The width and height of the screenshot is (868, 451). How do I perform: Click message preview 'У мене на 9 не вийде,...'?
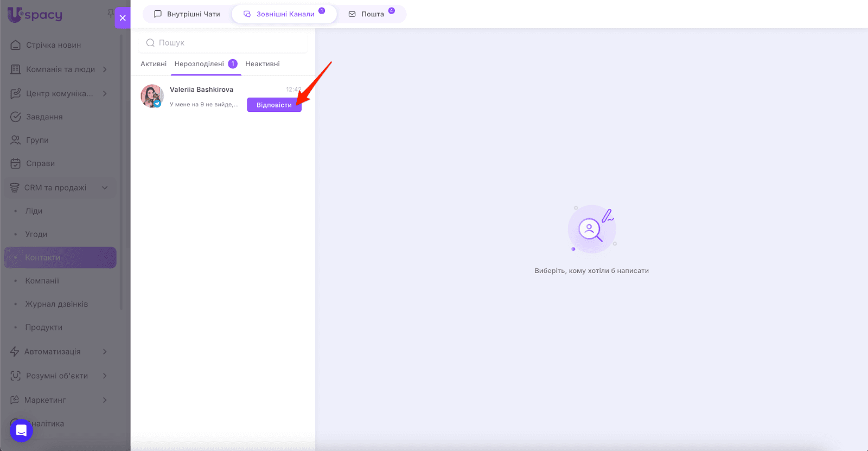(204, 104)
